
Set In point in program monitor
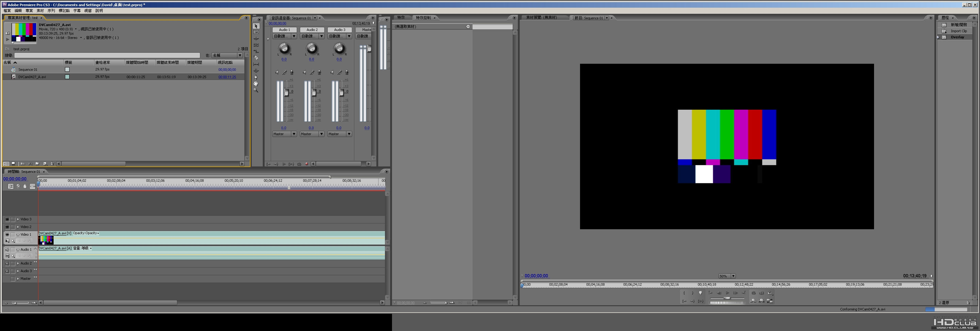tap(684, 293)
